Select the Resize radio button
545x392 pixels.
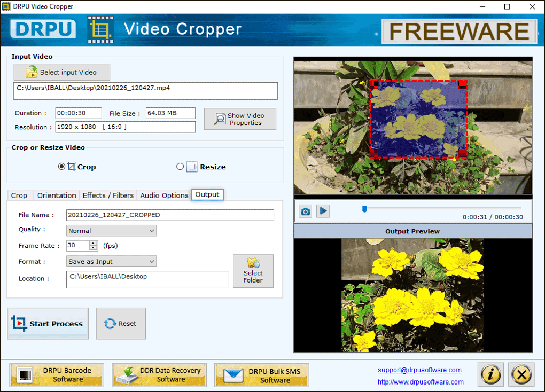(180, 167)
